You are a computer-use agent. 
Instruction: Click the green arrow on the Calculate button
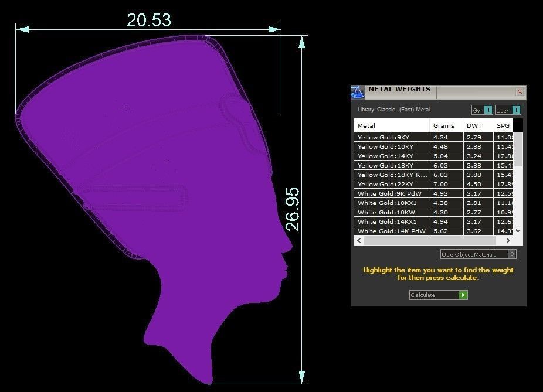pyautogui.click(x=463, y=295)
